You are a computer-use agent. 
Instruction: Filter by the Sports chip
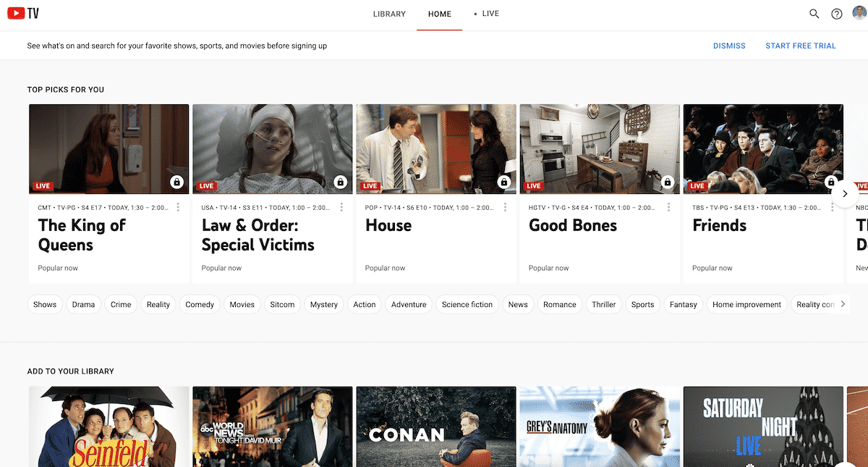(642, 304)
